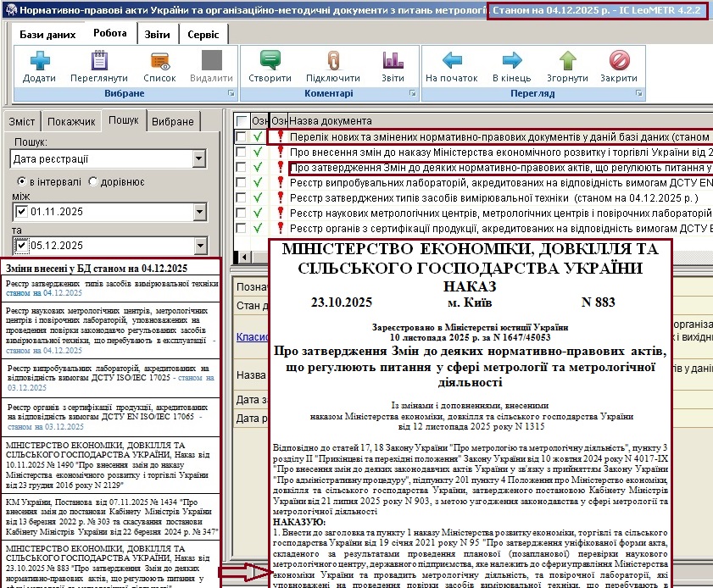Expand the 01.11.2025 date picker dropdown
This screenshot has width=713, height=588.
point(199,212)
